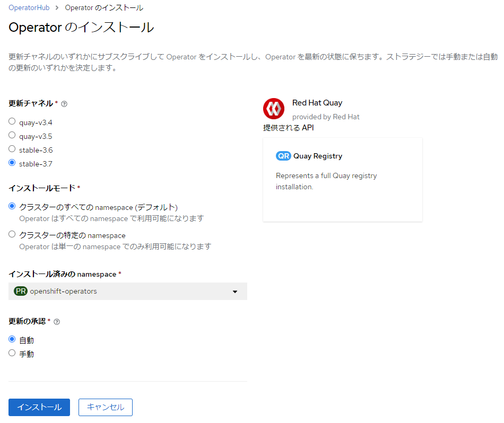
Task: Enable 手動 update approval
Action: (12, 352)
